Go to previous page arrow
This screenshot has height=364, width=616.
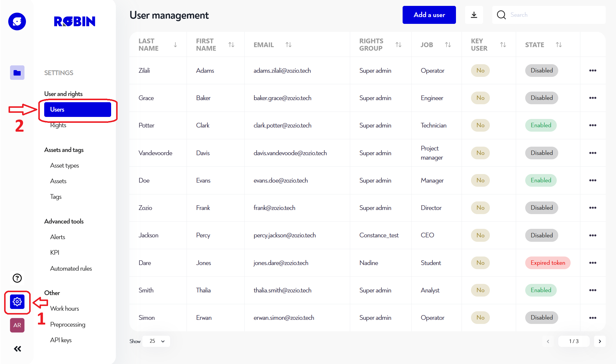coord(548,341)
